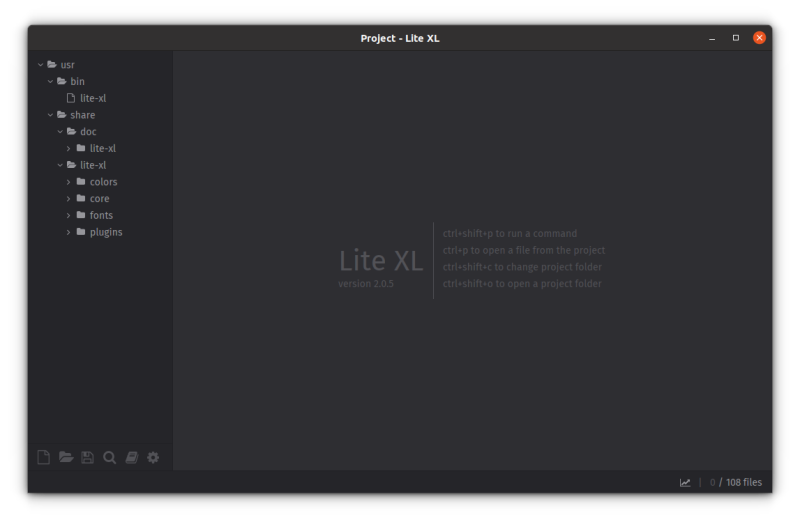The image size is (800, 522).
Task: Click the 108 files status text
Action: pyautogui.click(x=744, y=482)
